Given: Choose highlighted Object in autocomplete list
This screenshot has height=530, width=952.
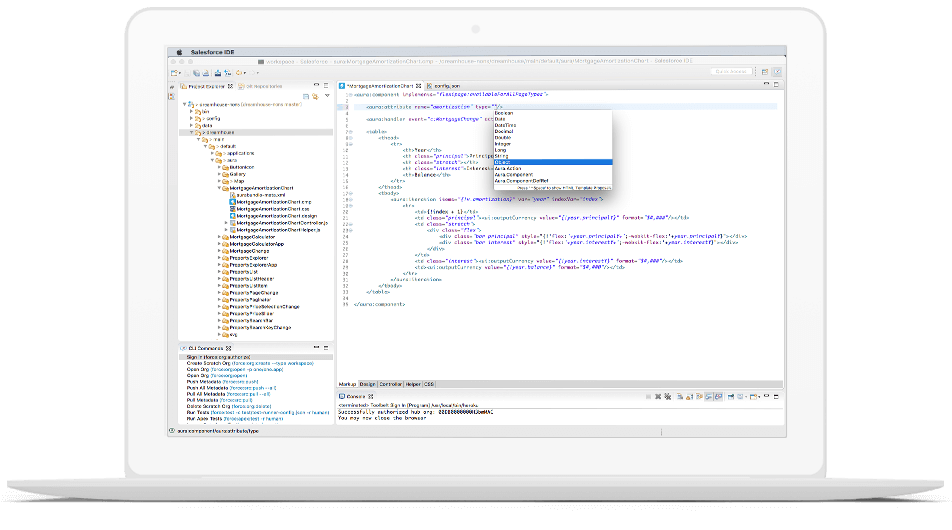Looking at the screenshot, I should click(x=552, y=162).
